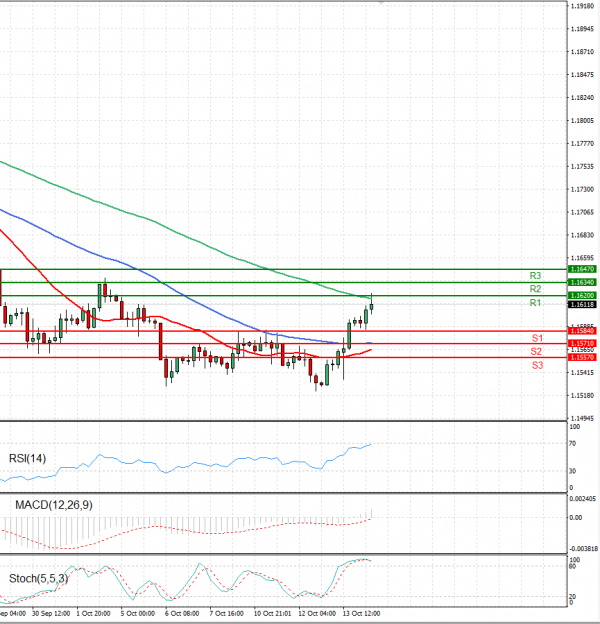Click the 7 Oct 16:00 time label
Image resolution: width=600 pixels, height=624 pixels.
227,614
